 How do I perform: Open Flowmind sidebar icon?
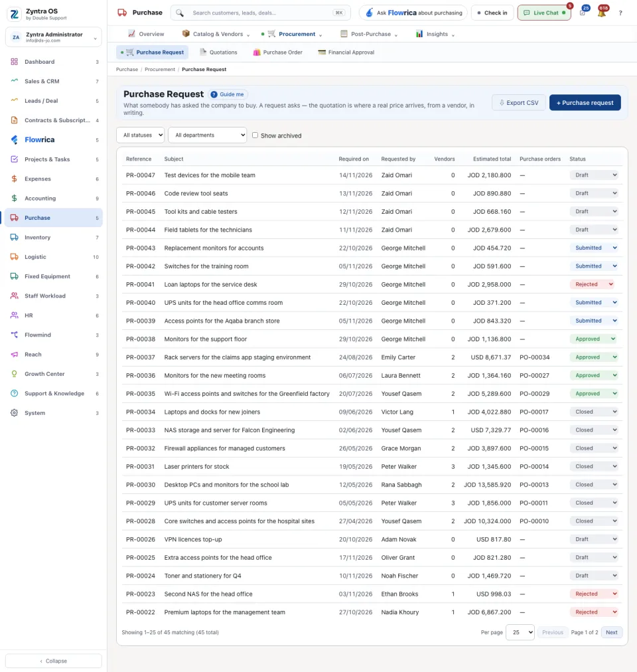pos(14,335)
